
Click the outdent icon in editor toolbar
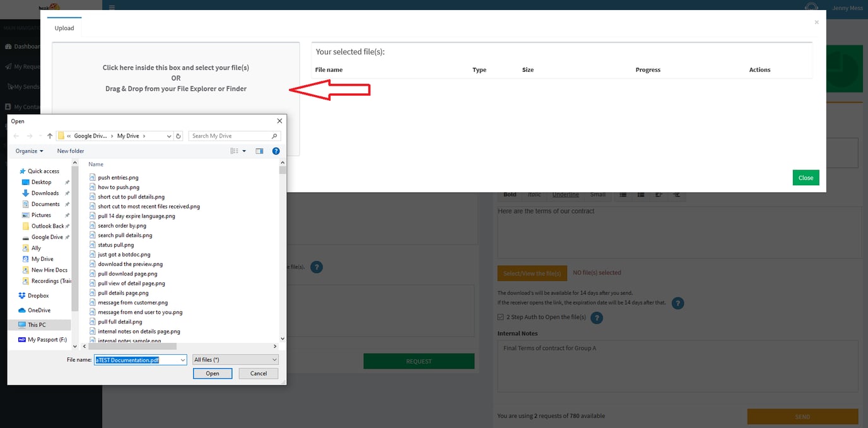[x=659, y=195]
